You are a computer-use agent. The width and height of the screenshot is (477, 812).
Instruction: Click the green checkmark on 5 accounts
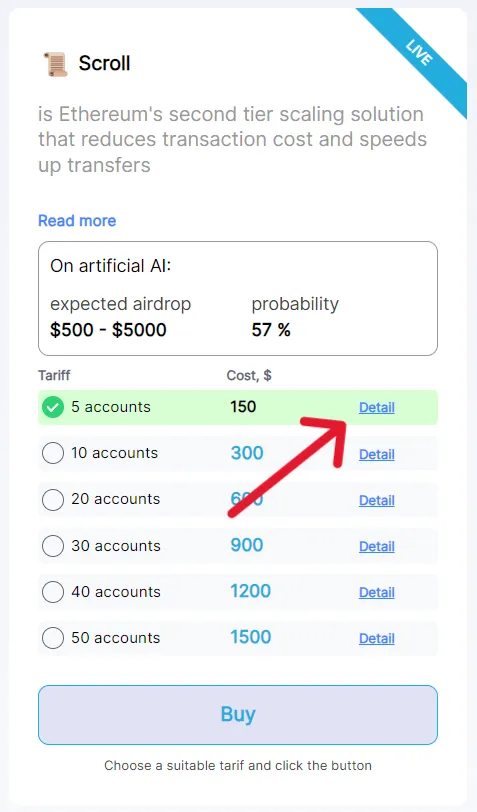coord(53,408)
